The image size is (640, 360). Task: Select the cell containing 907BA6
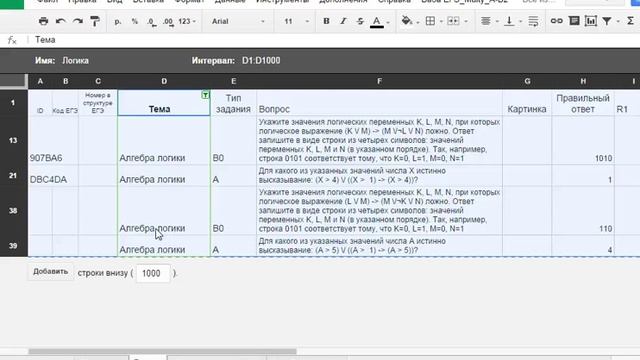[x=40, y=141]
